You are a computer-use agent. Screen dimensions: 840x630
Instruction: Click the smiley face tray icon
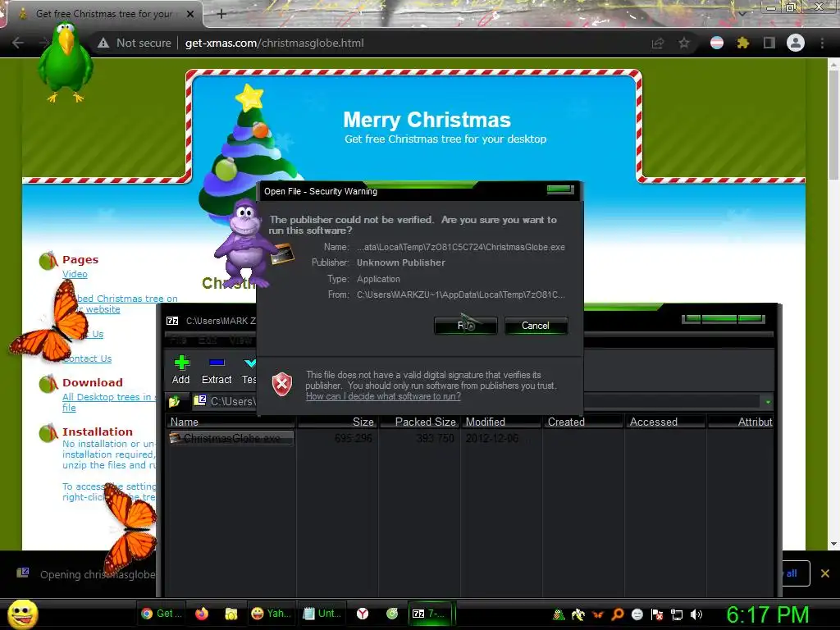click(x=637, y=614)
